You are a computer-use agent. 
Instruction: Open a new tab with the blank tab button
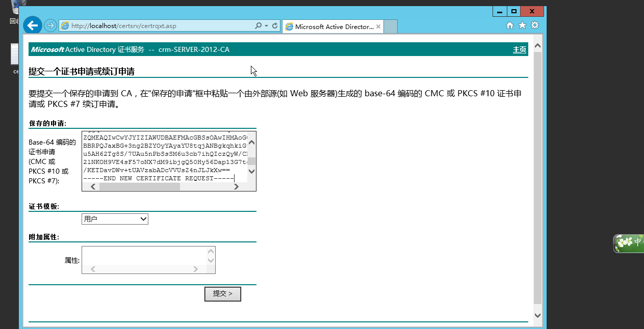click(x=390, y=26)
